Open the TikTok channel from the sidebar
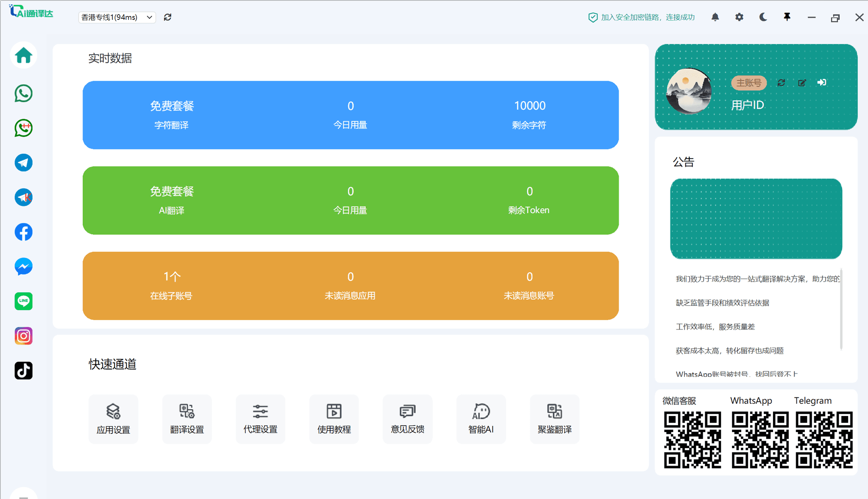The image size is (868, 499). click(x=23, y=370)
